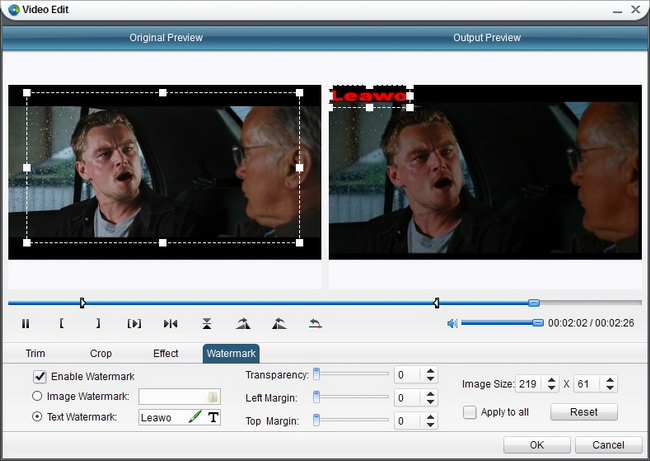Select the Watermark tab
This screenshot has width=650, height=461.
click(x=231, y=354)
